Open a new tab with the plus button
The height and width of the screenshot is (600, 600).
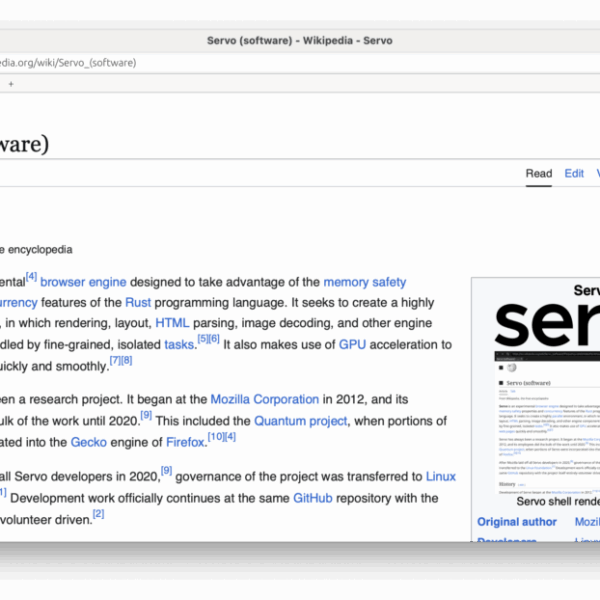click(x=11, y=84)
